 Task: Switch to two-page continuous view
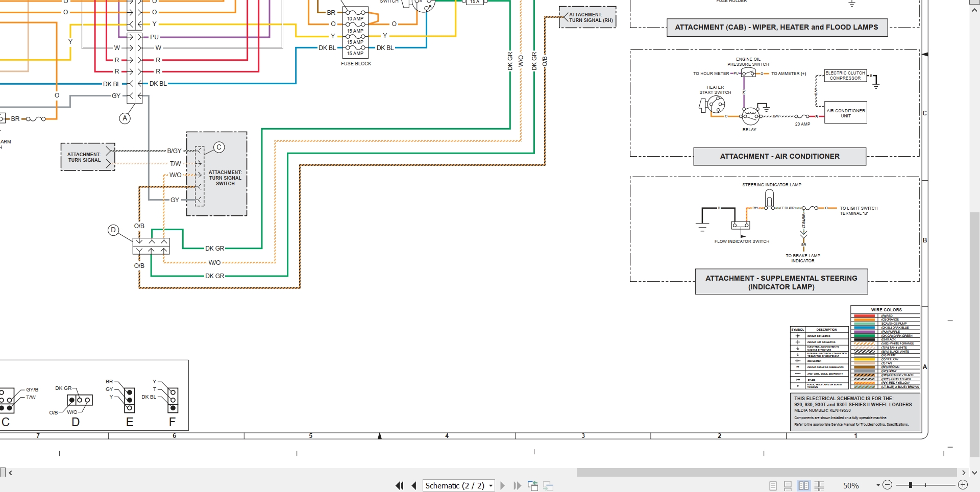[819, 486]
